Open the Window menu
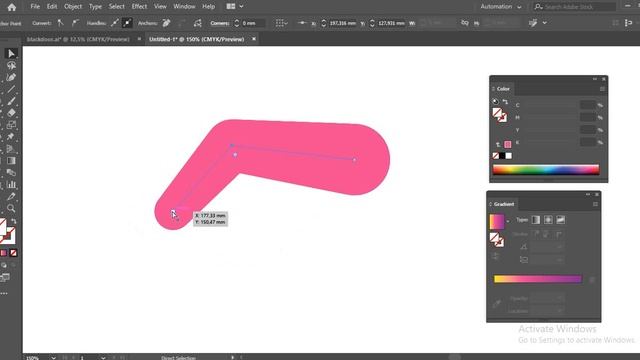Screen dimensions: 640x360 point(184,7)
